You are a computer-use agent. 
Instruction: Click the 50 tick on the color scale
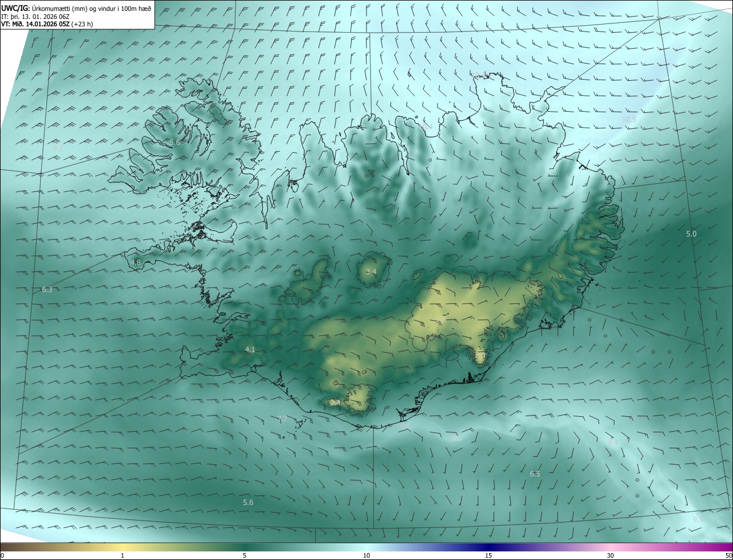click(x=729, y=556)
